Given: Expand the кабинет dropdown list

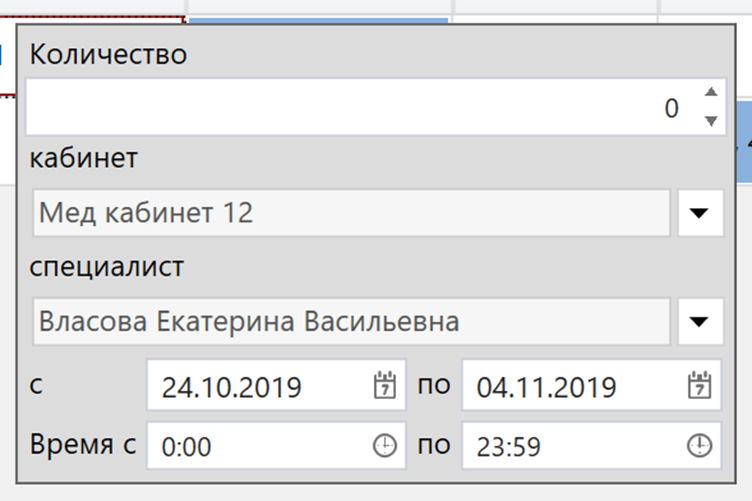Looking at the screenshot, I should 700,213.
